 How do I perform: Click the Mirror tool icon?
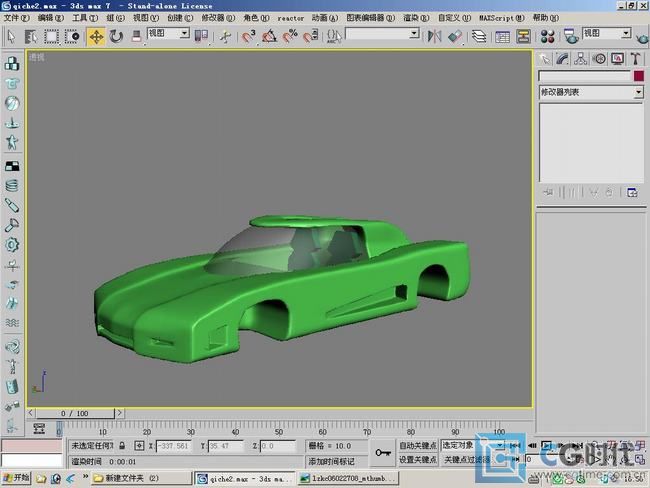[x=434, y=36]
